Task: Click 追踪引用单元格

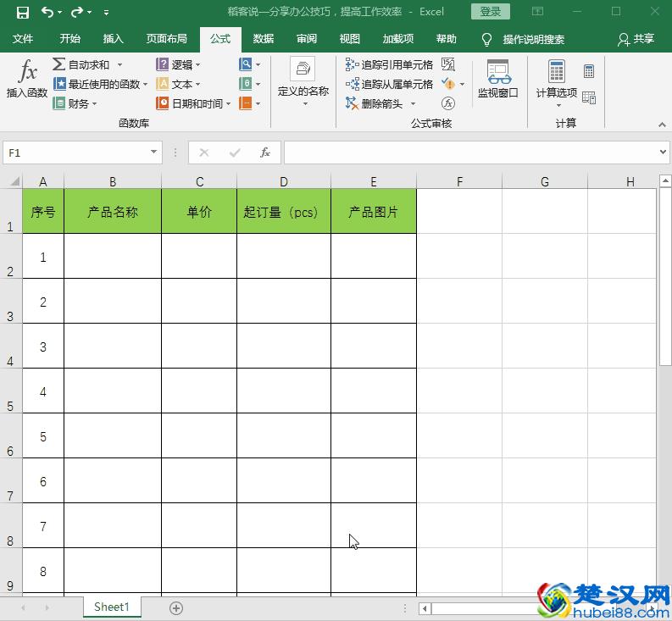Action: [x=389, y=64]
